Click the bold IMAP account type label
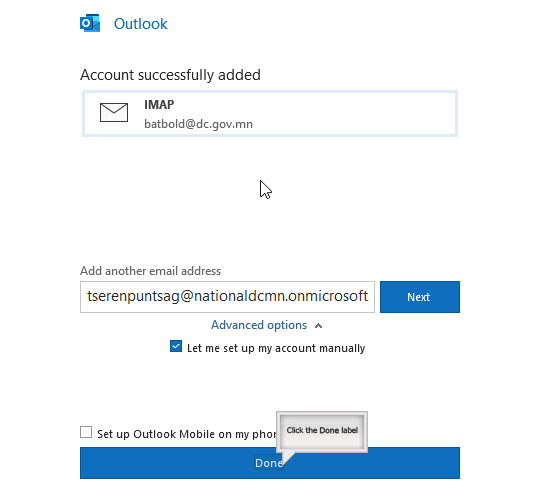The height and width of the screenshot is (504, 554). pos(159,105)
